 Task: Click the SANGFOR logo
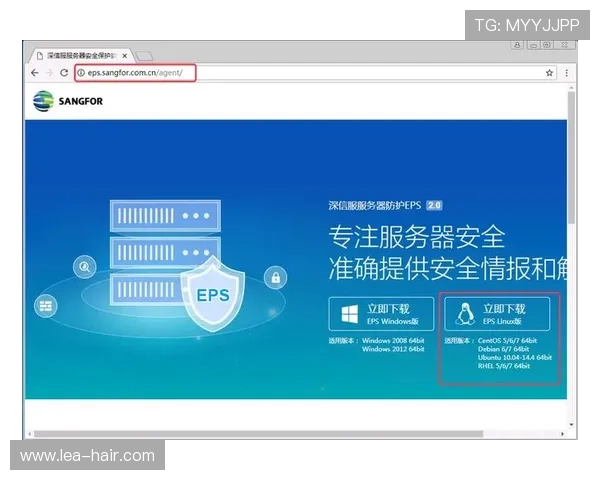click(x=68, y=101)
